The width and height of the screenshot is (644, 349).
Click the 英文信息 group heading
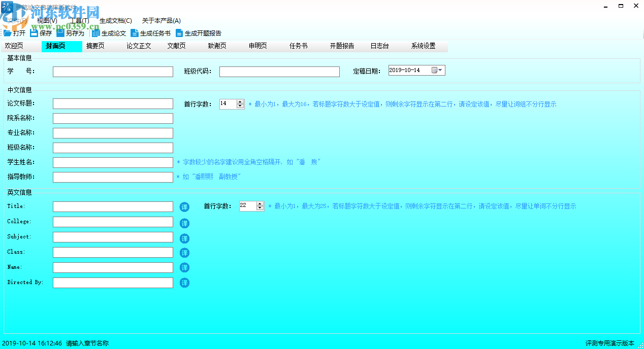19,192
